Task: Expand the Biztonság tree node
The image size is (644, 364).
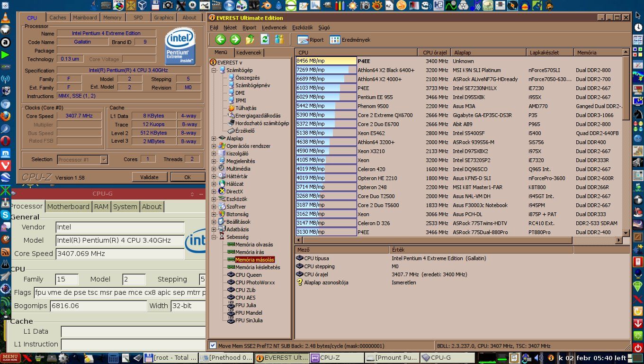Action: pyautogui.click(x=214, y=214)
